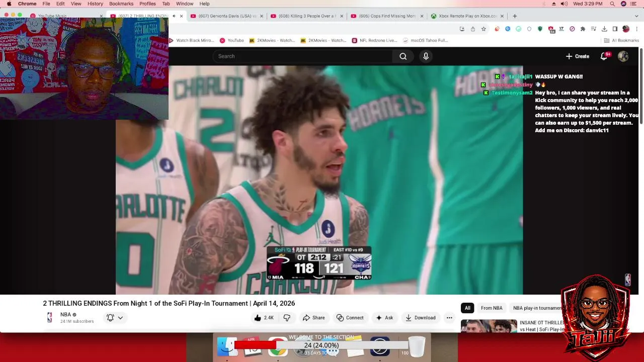
Task: Open the Chrome profile avatar
Action: [x=626, y=29]
